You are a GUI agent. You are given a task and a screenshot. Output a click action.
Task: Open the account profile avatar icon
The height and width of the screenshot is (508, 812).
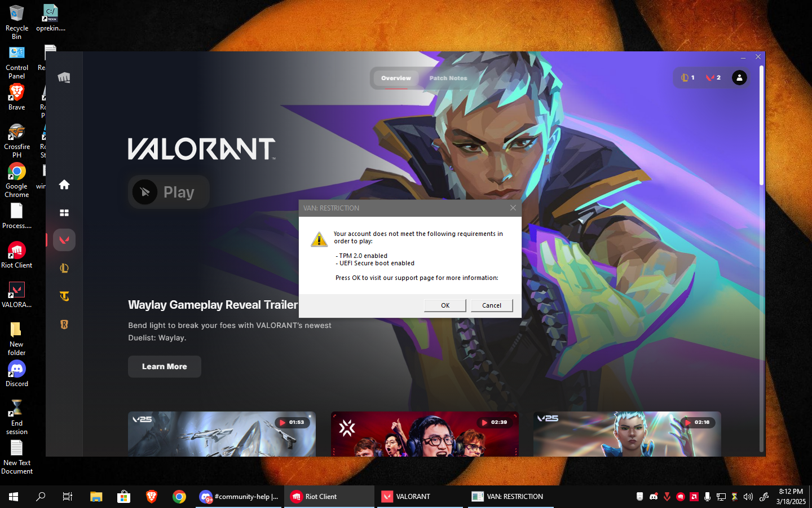coord(739,78)
